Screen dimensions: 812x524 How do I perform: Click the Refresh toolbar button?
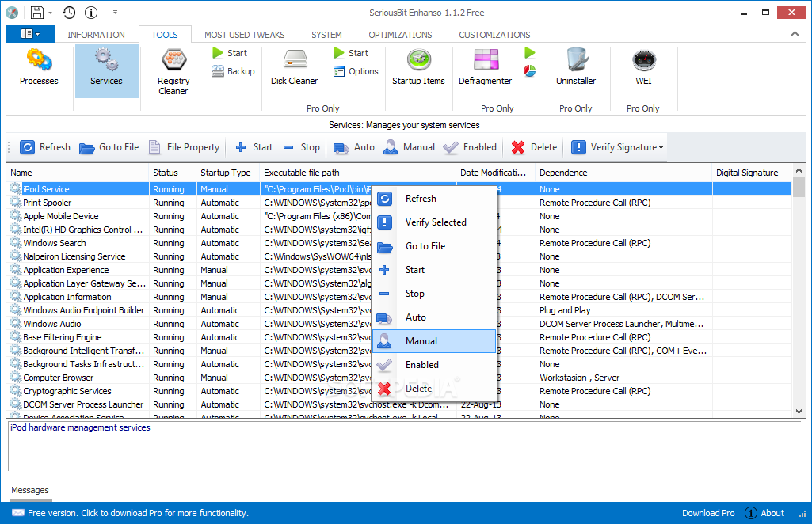pos(45,147)
